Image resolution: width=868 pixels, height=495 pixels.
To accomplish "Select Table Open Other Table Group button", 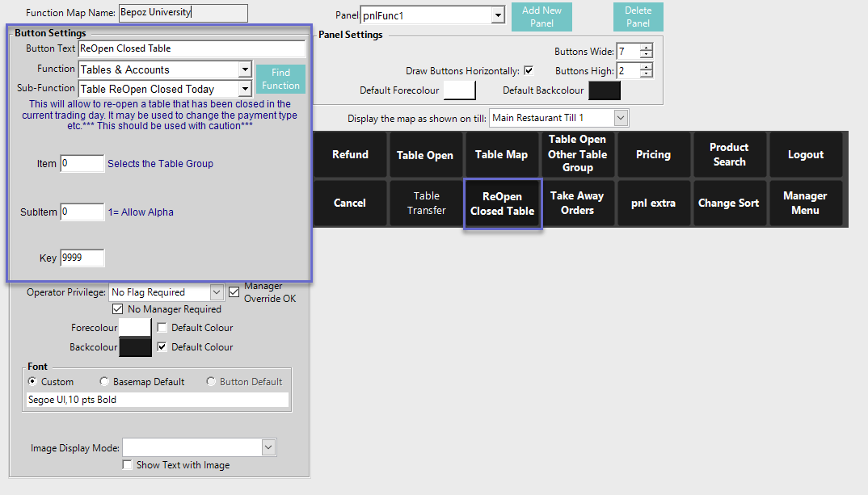I will click(577, 155).
